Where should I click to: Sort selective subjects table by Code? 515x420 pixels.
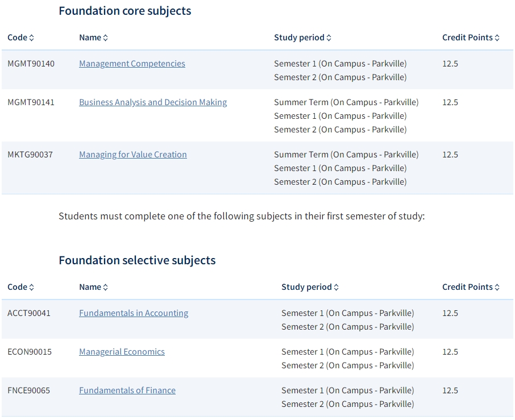pyautogui.click(x=20, y=287)
